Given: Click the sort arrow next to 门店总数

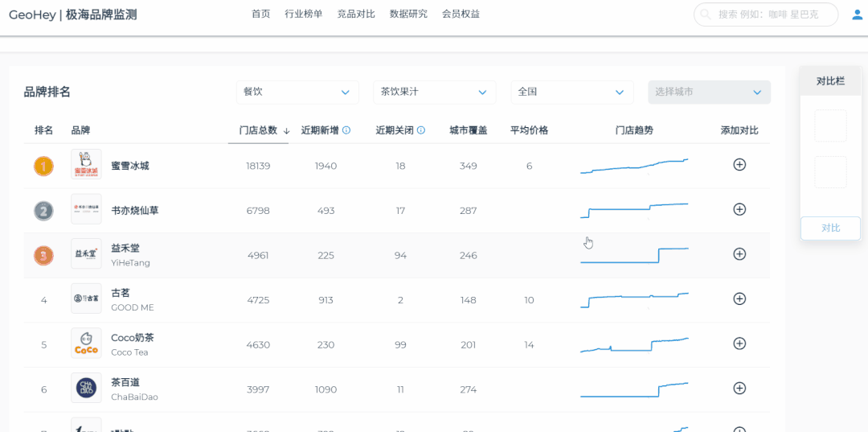Looking at the screenshot, I should 286,130.
